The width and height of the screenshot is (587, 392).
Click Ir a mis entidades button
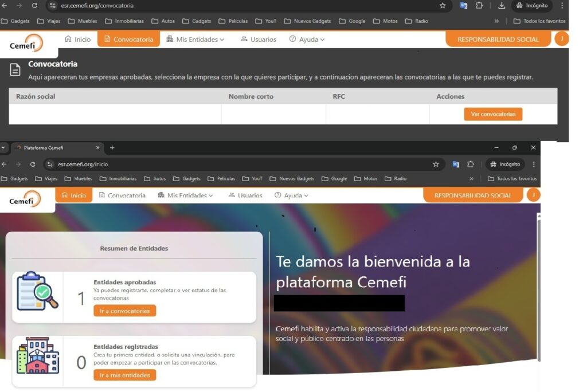click(x=124, y=375)
